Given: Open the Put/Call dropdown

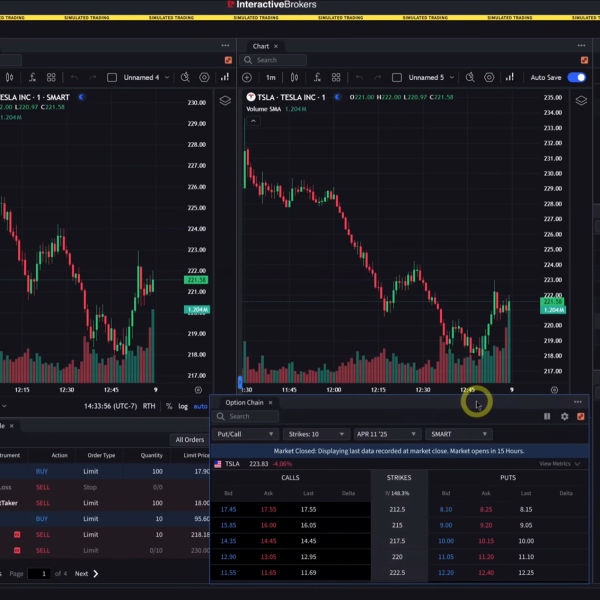Looking at the screenshot, I should click(245, 434).
